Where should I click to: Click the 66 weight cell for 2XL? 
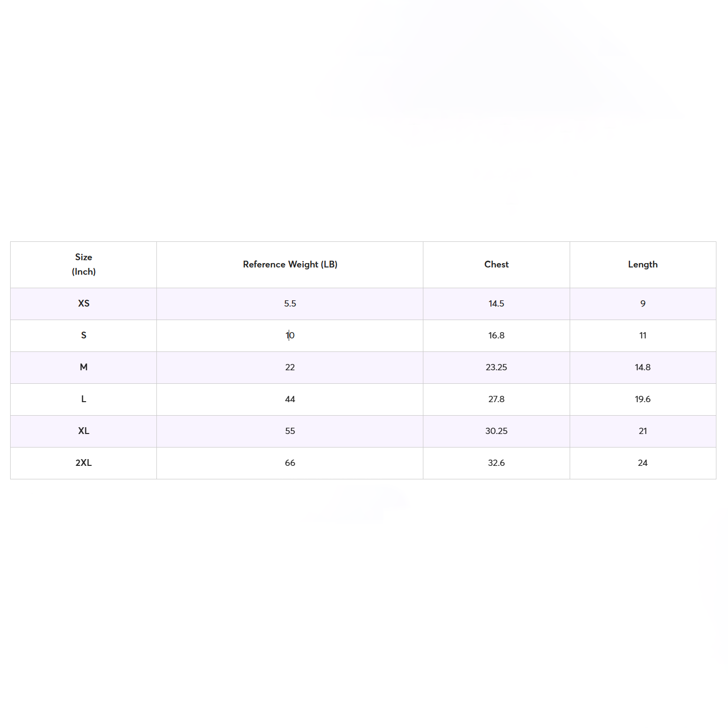pyautogui.click(x=290, y=463)
